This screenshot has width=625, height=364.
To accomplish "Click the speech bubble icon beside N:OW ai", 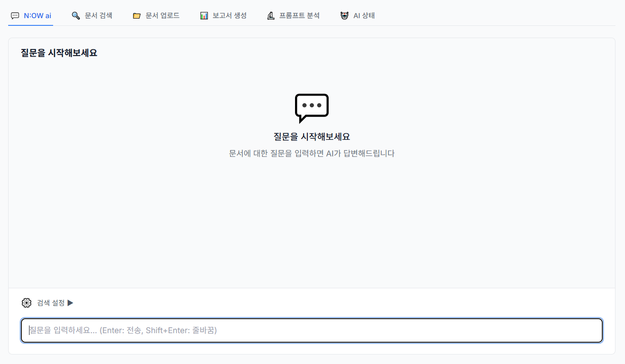I will point(15,15).
